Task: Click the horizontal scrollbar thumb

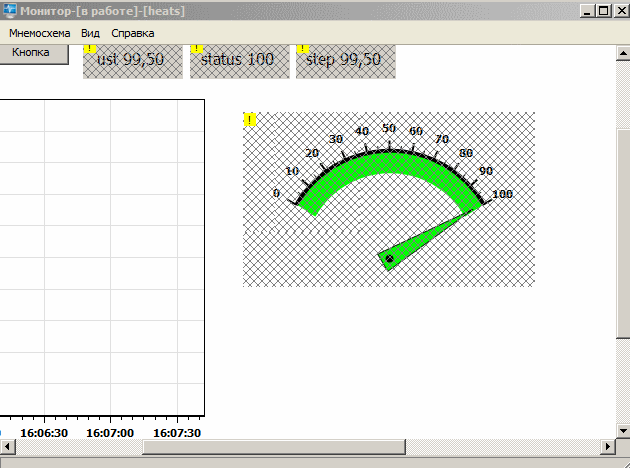Action: (274, 446)
